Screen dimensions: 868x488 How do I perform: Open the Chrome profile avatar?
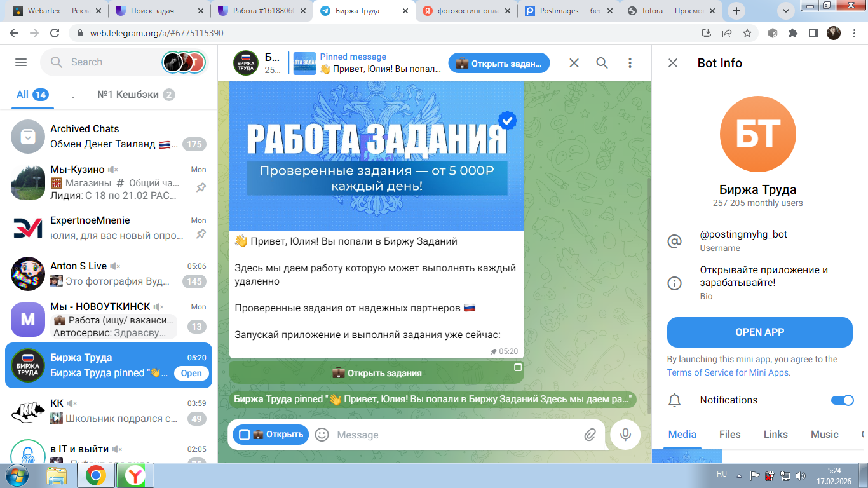pos(834,33)
